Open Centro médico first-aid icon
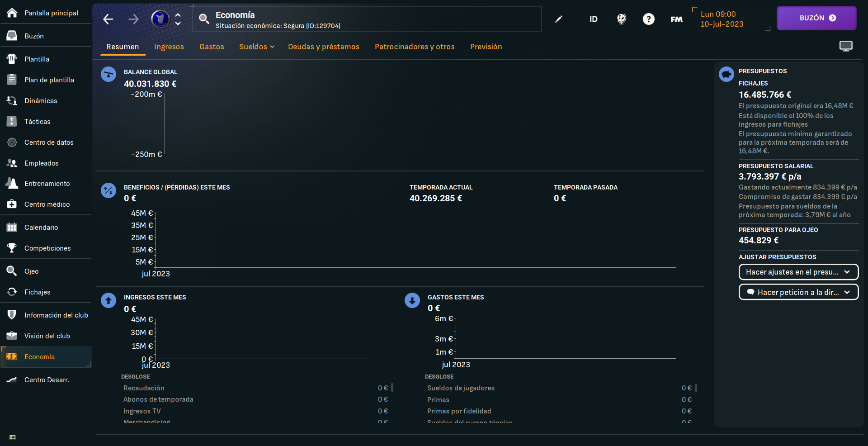The height and width of the screenshot is (446, 868). tap(12, 204)
